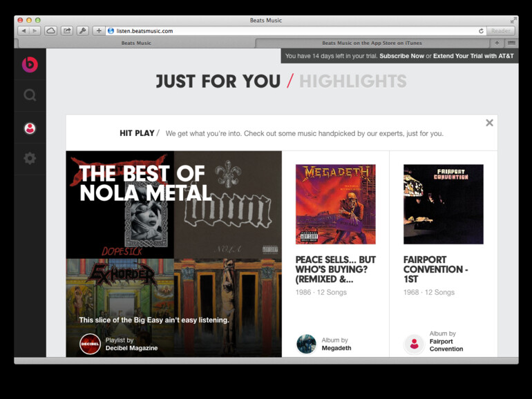
Task: Switch to the Highlights section
Action: click(x=353, y=81)
